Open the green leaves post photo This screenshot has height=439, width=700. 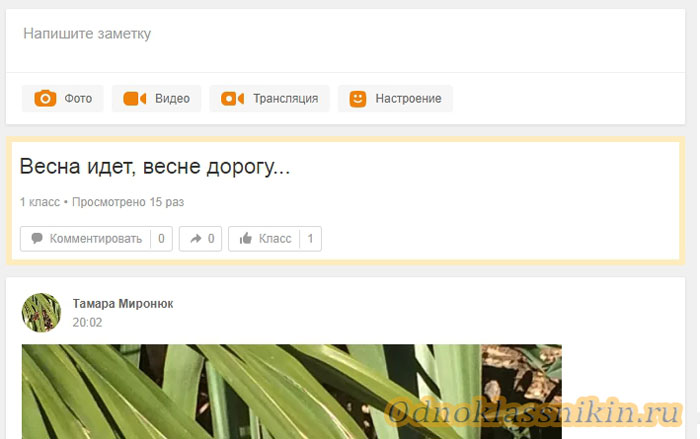tap(292, 391)
